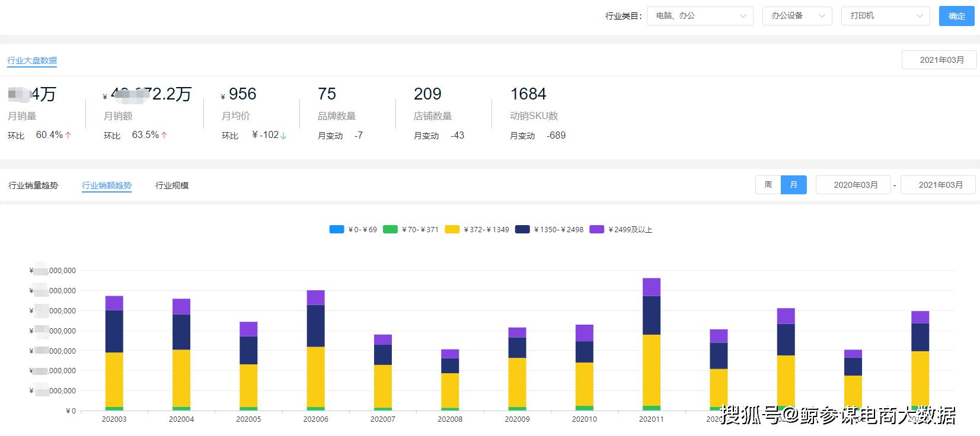The image size is (980, 436).
Task: Toggle the blue ¥0-¥69 legend swatch
Action: click(337, 229)
